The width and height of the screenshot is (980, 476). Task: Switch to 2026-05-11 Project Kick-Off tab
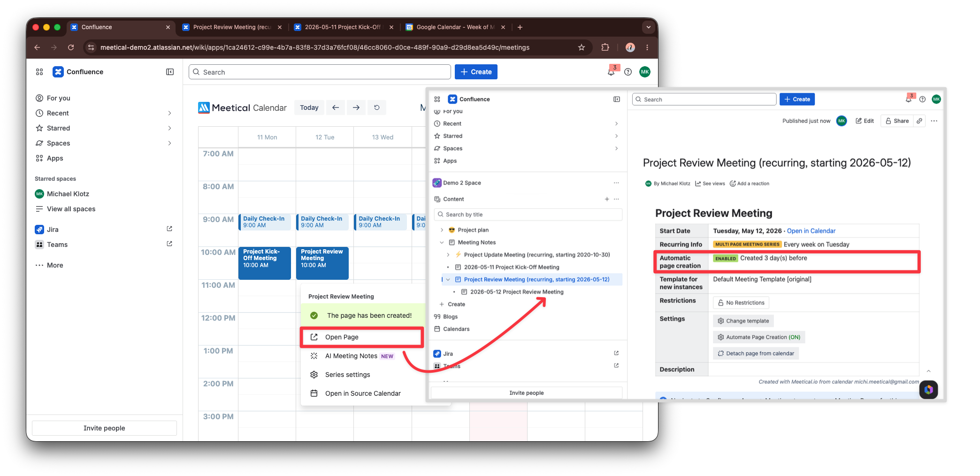(344, 27)
